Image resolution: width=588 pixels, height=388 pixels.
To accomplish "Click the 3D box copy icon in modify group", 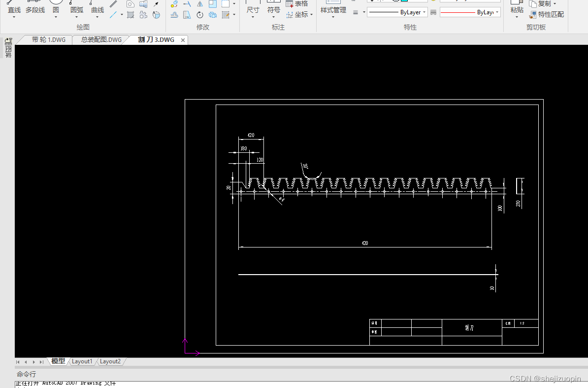I will 213,15.
